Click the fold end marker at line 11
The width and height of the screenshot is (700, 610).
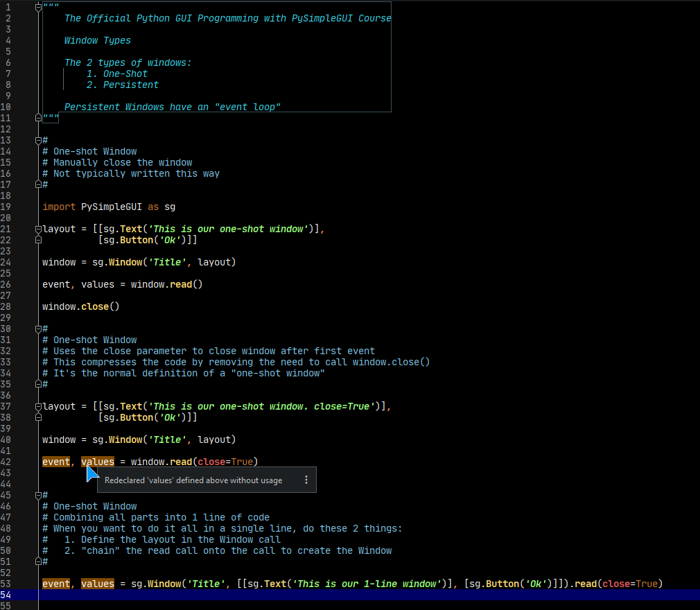[37, 118]
